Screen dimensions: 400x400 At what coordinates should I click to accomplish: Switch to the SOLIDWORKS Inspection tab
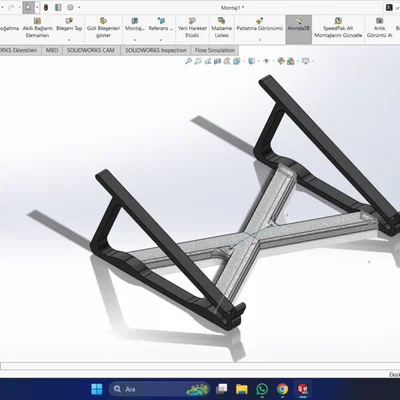pyautogui.click(x=156, y=50)
